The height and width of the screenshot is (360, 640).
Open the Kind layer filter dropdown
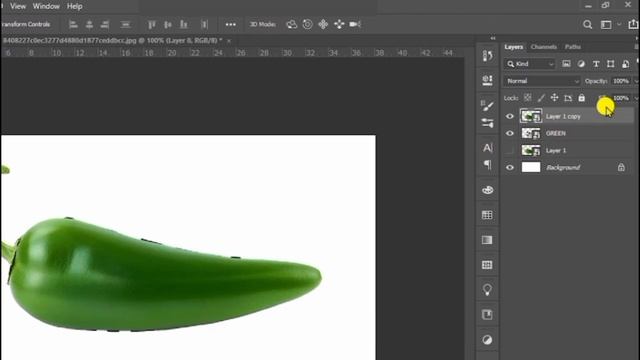530,64
